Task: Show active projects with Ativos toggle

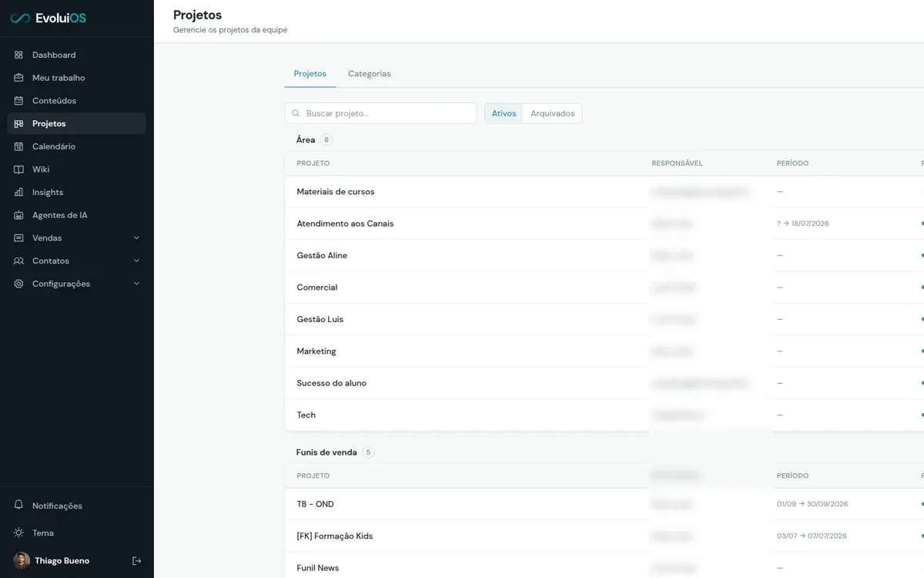Action: tap(504, 113)
